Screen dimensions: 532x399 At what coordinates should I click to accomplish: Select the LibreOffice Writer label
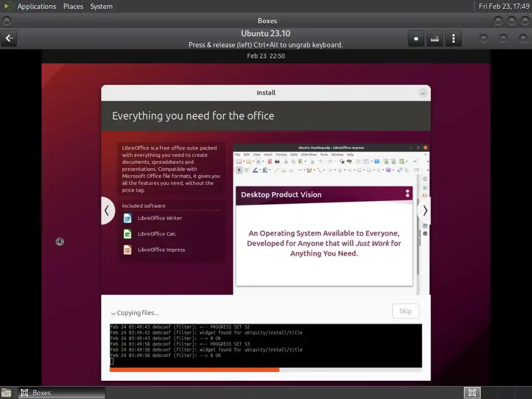tap(160, 218)
